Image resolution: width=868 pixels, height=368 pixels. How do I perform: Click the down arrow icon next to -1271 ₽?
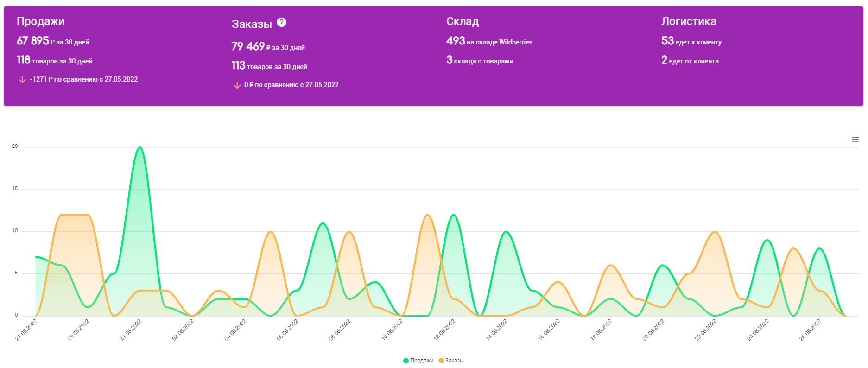(22, 80)
